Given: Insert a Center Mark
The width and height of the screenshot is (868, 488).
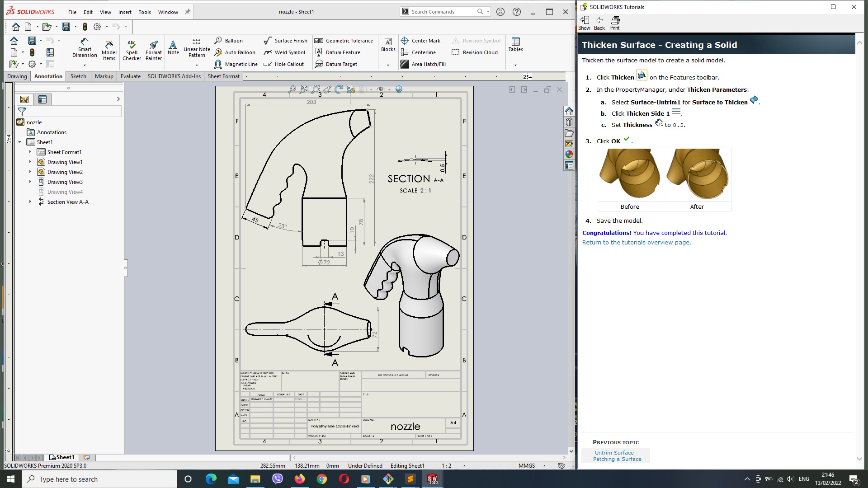Looking at the screenshot, I should pyautogui.click(x=420, y=41).
